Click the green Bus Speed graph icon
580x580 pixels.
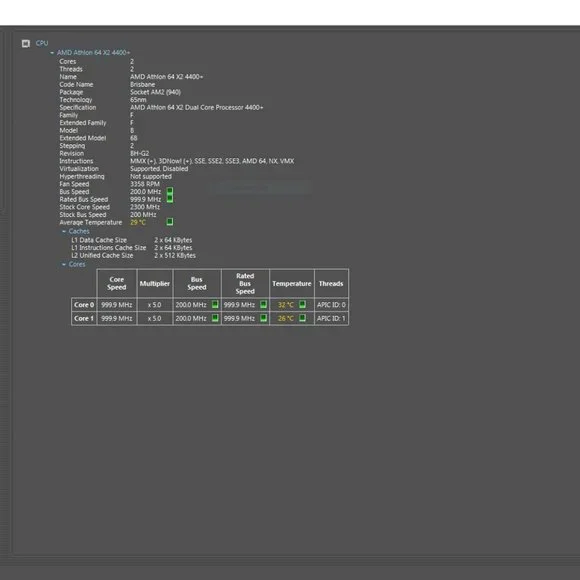coord(170,191)
